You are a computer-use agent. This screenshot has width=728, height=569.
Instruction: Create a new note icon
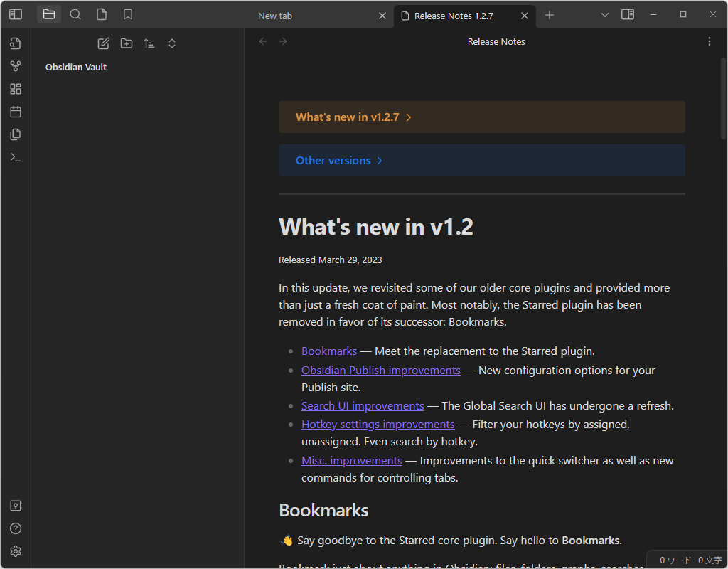coord(104,43)
